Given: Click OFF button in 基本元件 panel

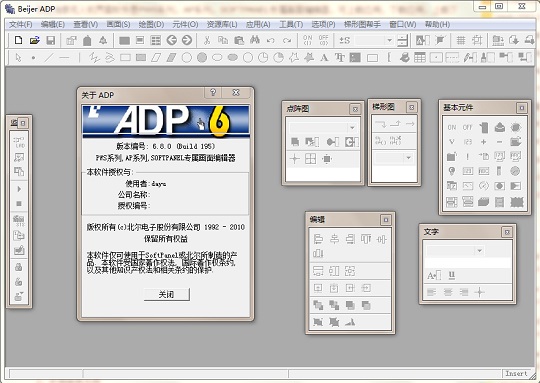Looking at the screenshot, I should [x=467, y=127].
